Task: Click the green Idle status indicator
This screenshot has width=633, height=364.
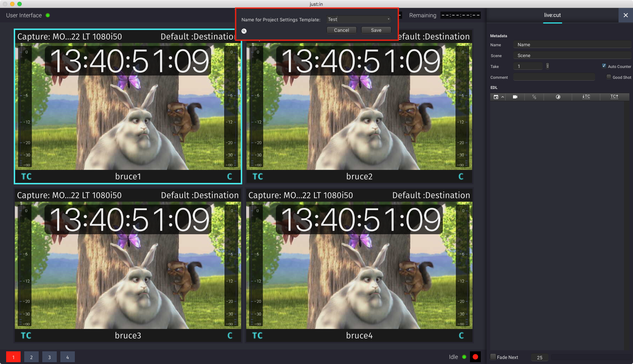Action: (x=464, y=357)
